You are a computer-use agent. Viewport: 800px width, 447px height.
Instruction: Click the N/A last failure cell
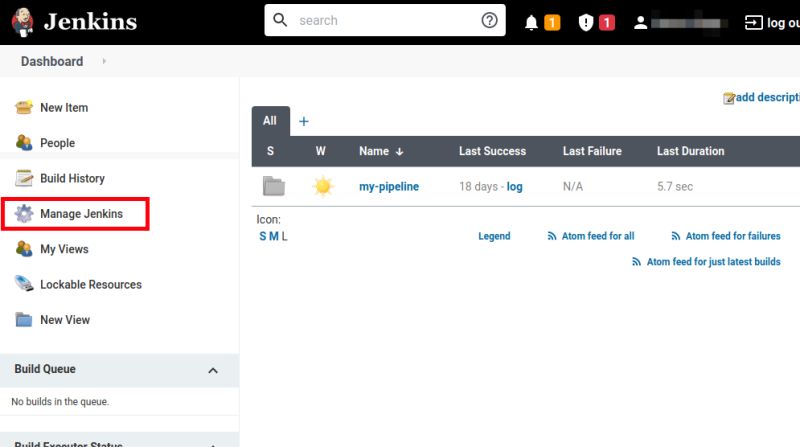pyautogui.click(x=573, y=187)
